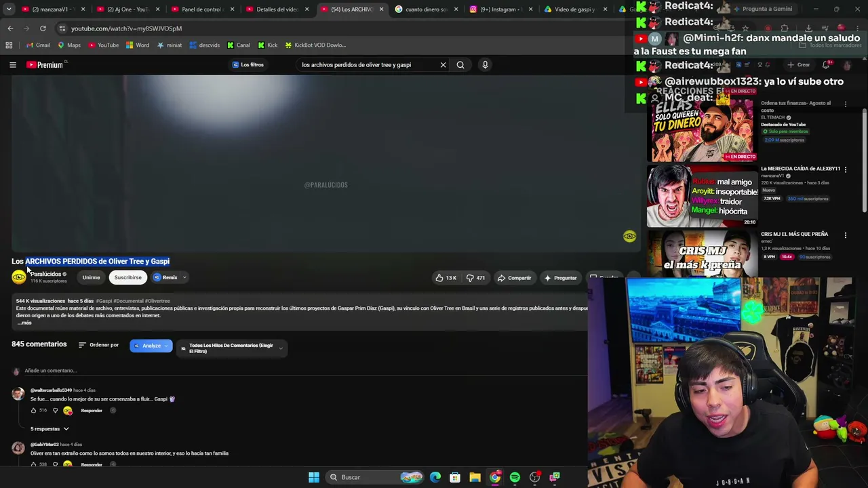Open the Kick bookmark
The width and height of the screenshot is (868, 488).
pyautogui.click(x=267, y=45)
